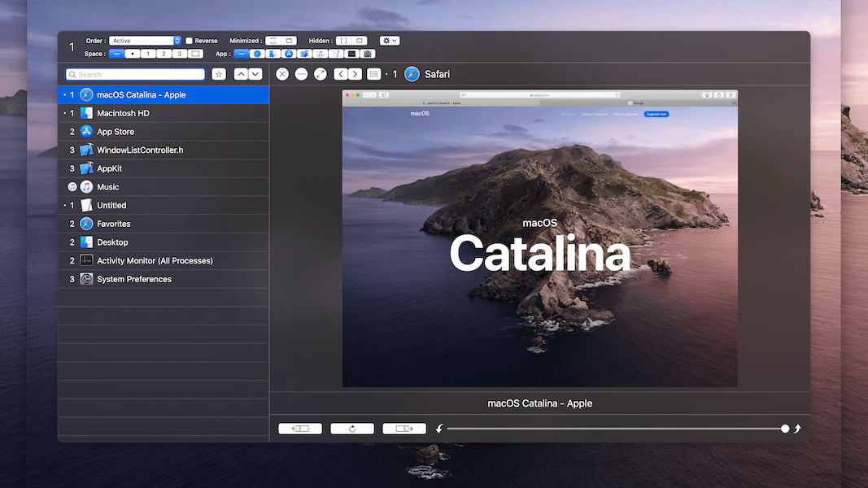The image size is (868, 488).
Task: Click the move-window-left button at bottom
Action: pos(300,429)
